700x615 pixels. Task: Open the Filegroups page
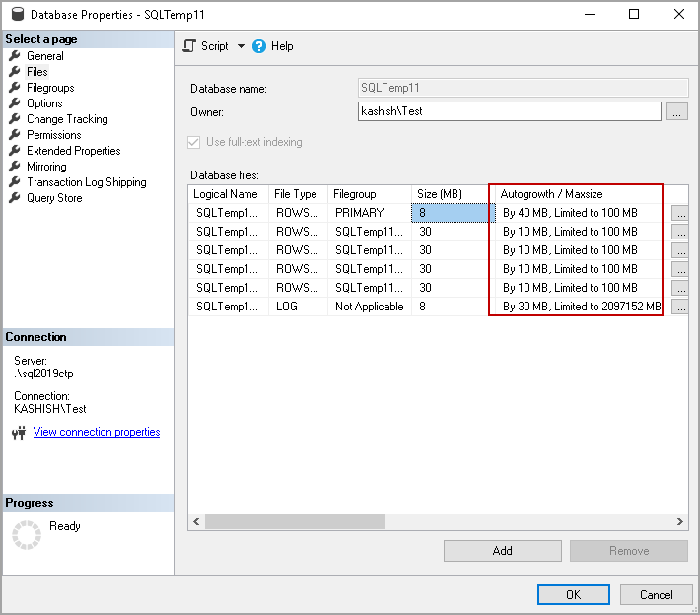click(50, 88)
